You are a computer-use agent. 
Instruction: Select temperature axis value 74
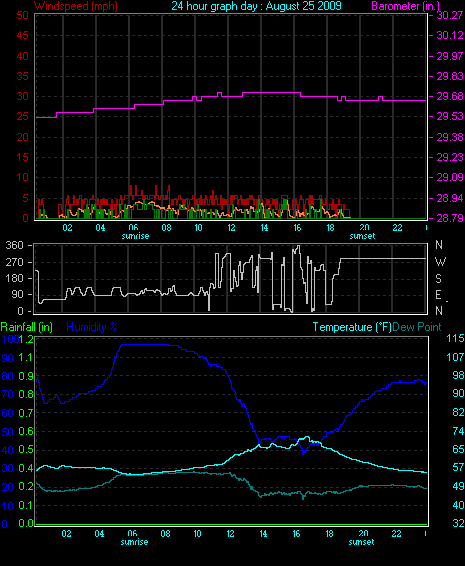[x=458, y=431]
